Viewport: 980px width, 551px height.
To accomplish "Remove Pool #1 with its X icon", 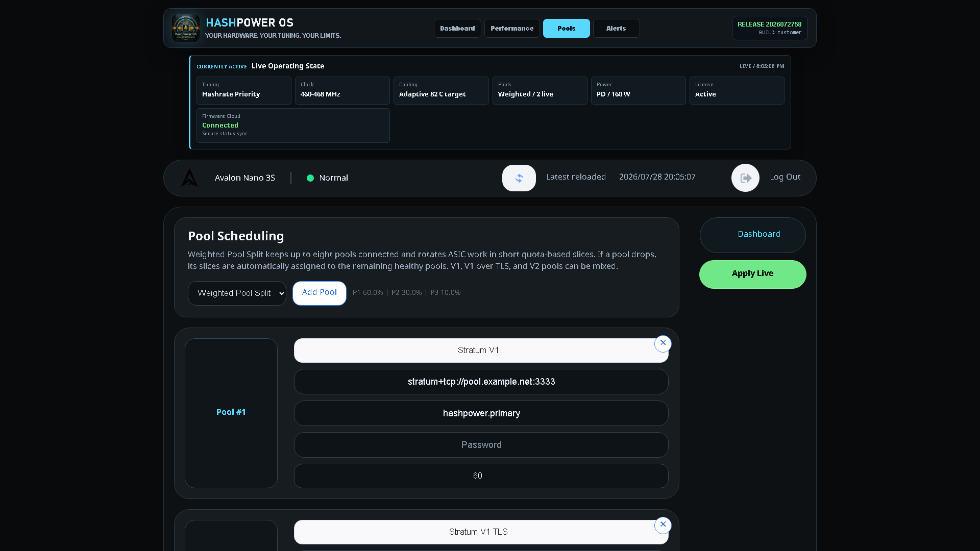I will 663,343.
